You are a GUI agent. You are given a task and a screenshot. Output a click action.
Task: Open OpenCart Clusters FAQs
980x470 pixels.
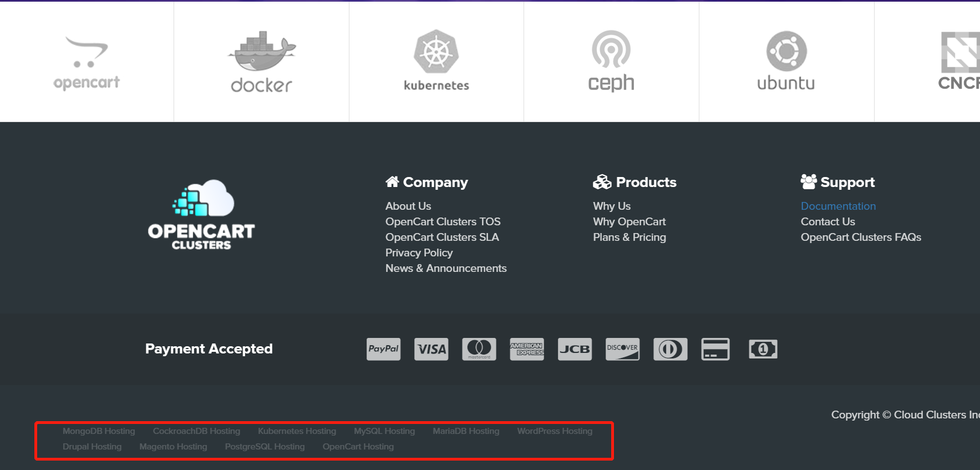coord(861,237)
